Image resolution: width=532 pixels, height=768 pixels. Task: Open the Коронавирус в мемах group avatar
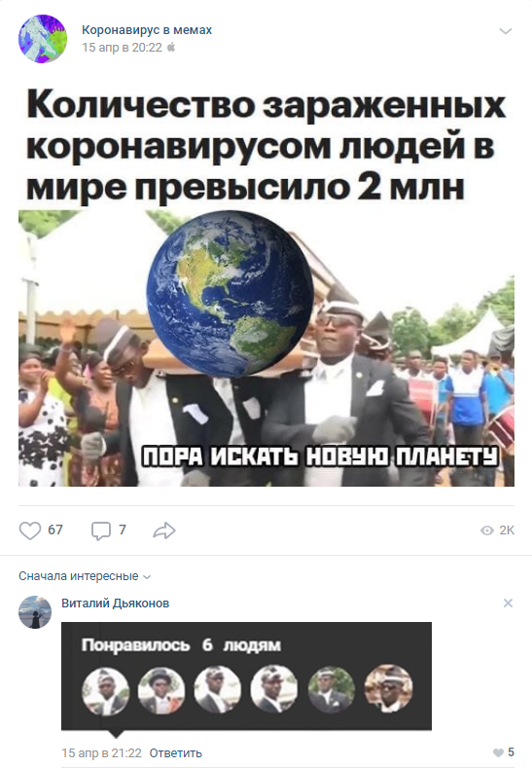pos(43,39)
